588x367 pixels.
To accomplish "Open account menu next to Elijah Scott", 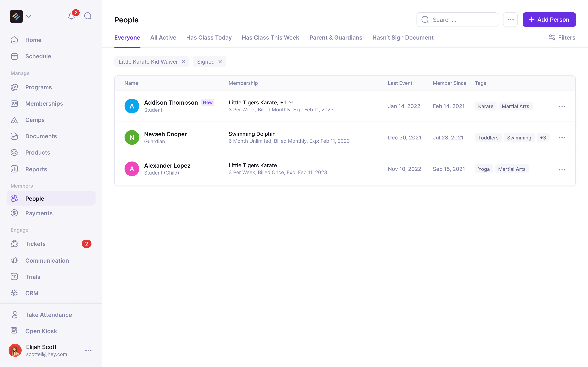I will [x=88, y=350].
